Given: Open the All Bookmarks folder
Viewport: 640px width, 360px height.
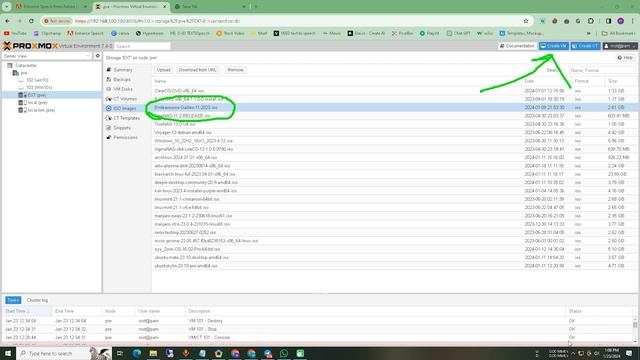Looking at the screenshot, I should (618, 33).
